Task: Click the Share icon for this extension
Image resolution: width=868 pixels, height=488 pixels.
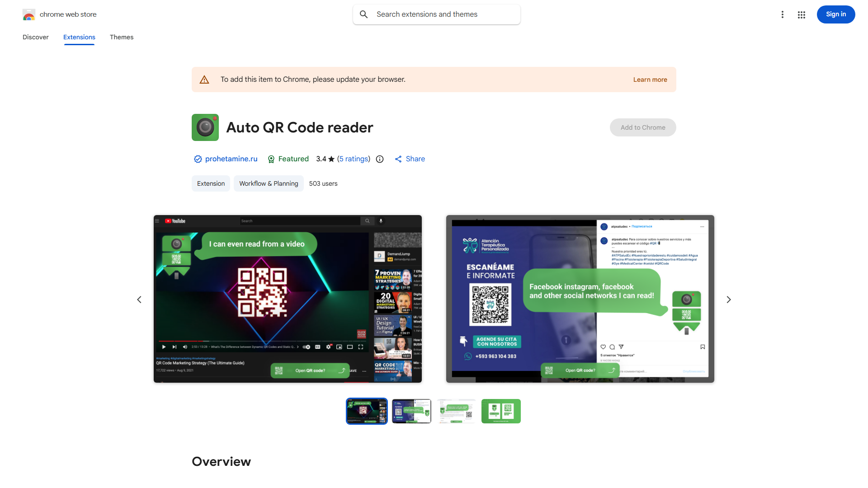Action: 398,159
